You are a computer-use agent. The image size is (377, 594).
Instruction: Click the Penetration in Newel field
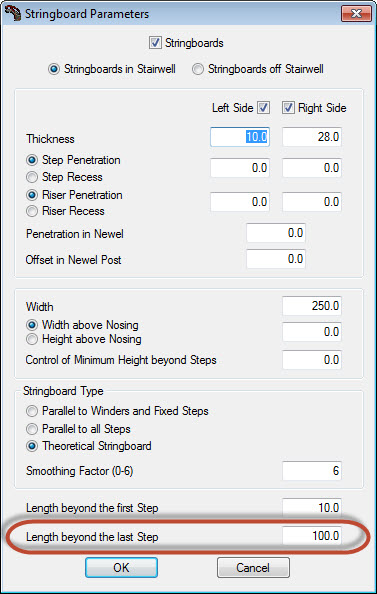pyautogui.click(x=276, y=233)
